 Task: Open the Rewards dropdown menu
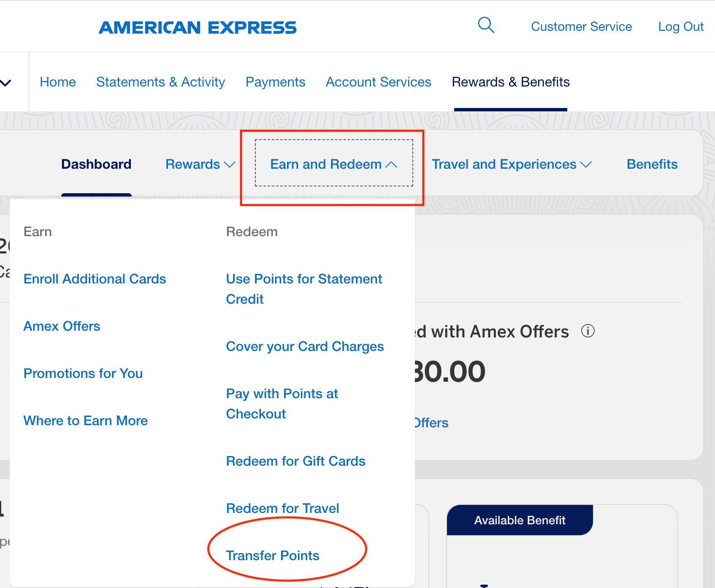tap(200, 165)
